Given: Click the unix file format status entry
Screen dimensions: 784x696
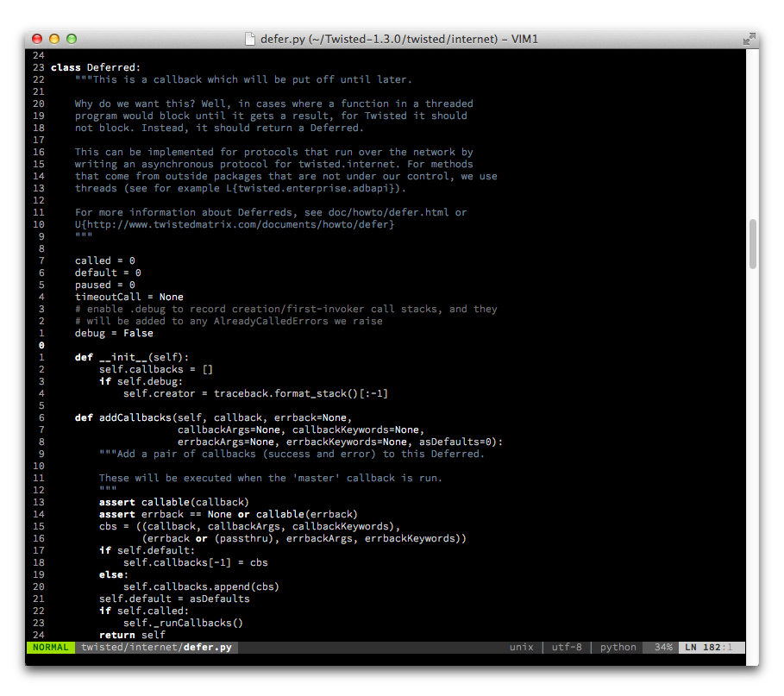Looking at the screenshot, I should coord(522,648).
